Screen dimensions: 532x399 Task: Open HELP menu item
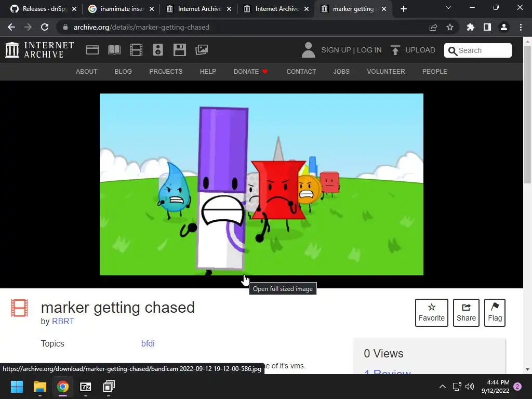(208, 72)
